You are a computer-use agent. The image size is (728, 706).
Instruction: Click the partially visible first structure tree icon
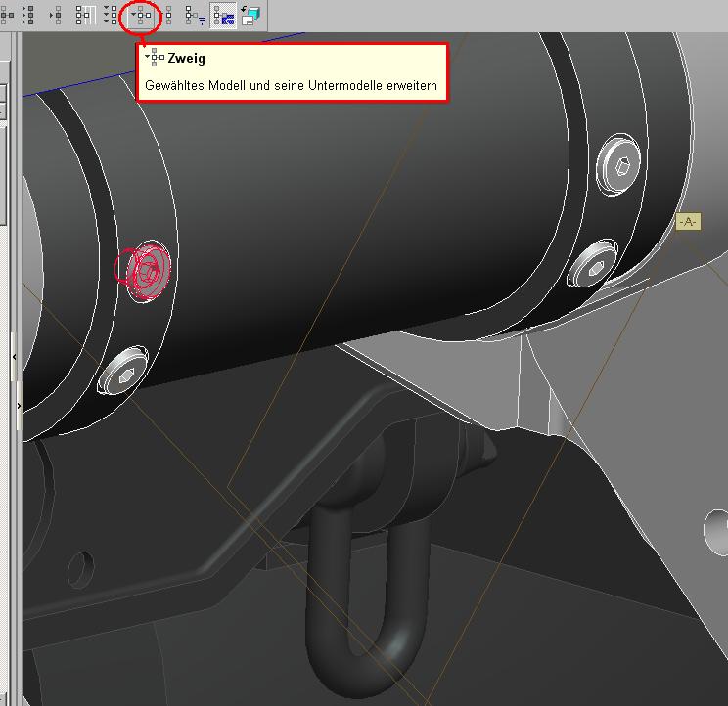coord(7,15)
